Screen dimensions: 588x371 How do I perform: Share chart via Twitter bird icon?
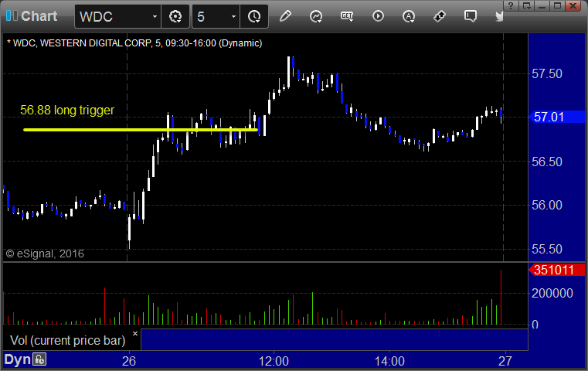499,16
